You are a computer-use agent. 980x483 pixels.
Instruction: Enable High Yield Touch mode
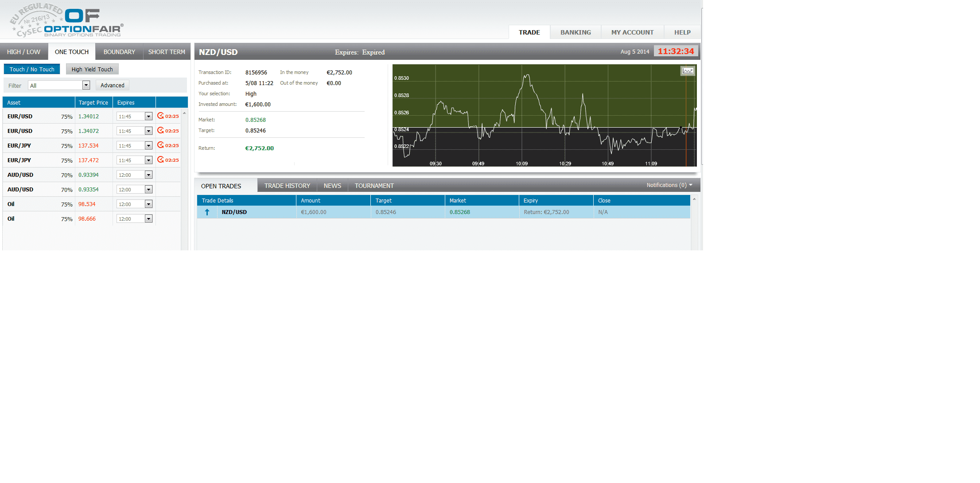92,69
